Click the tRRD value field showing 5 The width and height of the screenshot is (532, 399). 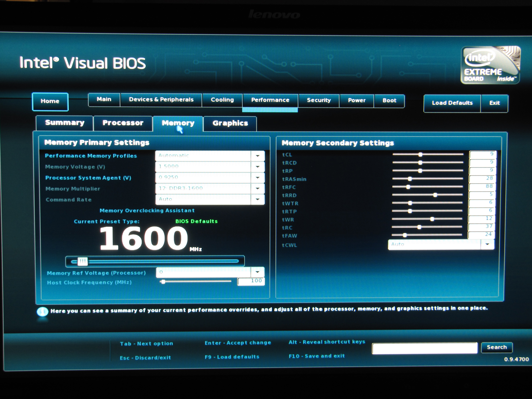click(482, 195)
